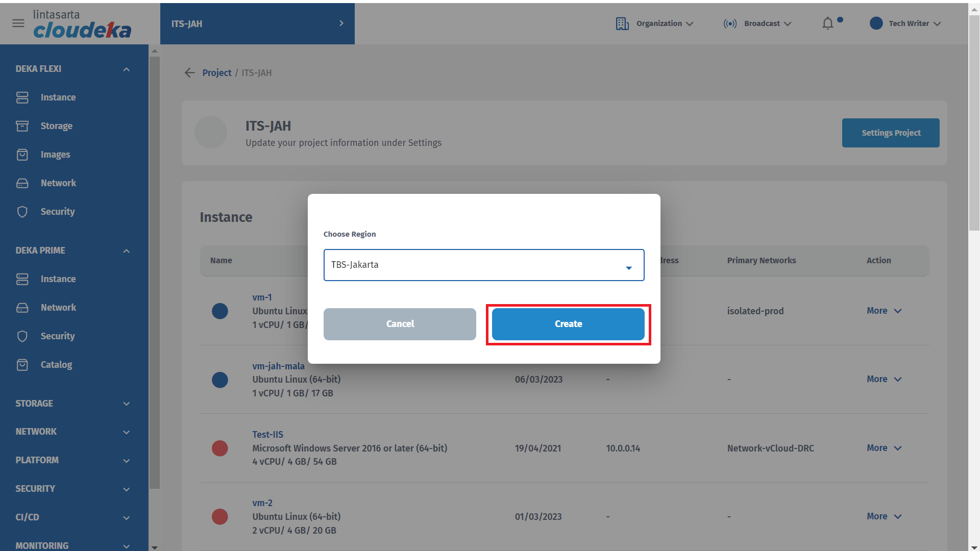Click the Organization building icon
Image resolution: width=980 pixels, height=551 pixels.
coord(622,23)
